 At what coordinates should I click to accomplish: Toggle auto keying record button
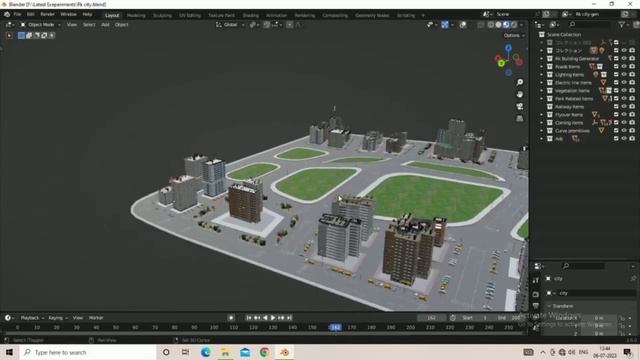tap(231, 318)
